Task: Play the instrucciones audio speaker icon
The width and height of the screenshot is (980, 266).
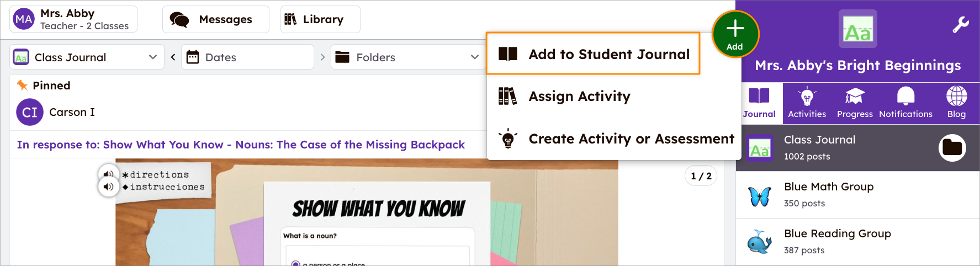Action: click(x=108, y=187)
